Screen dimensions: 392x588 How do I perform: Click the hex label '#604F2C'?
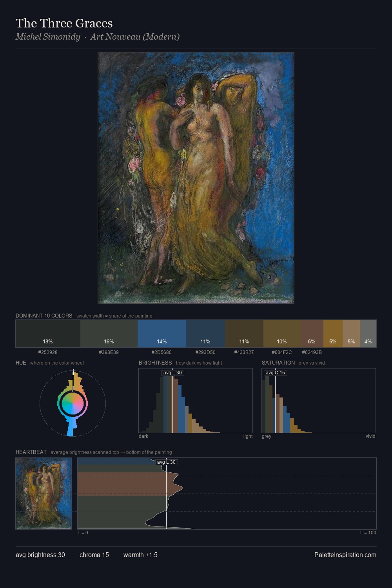click(282, 352)
